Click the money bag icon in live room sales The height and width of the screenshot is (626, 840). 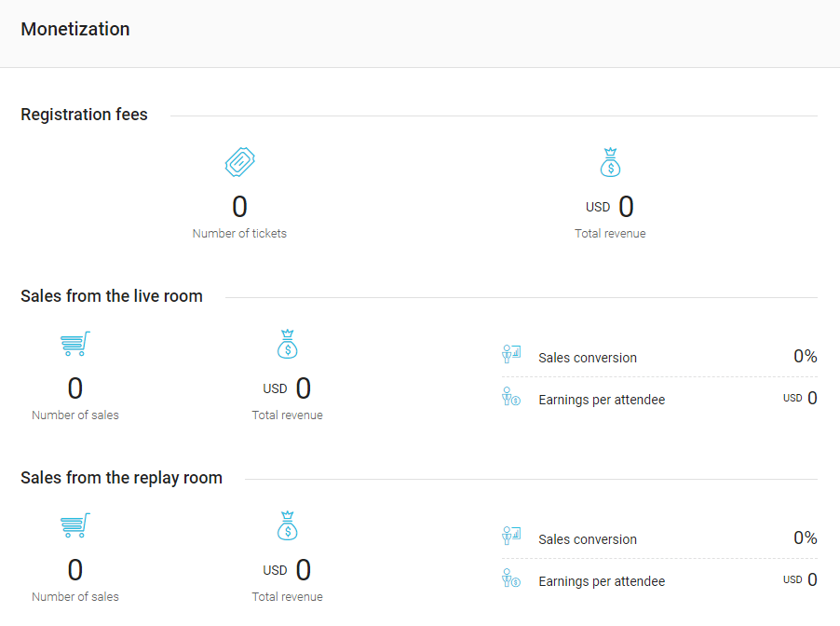pos(287,344)
